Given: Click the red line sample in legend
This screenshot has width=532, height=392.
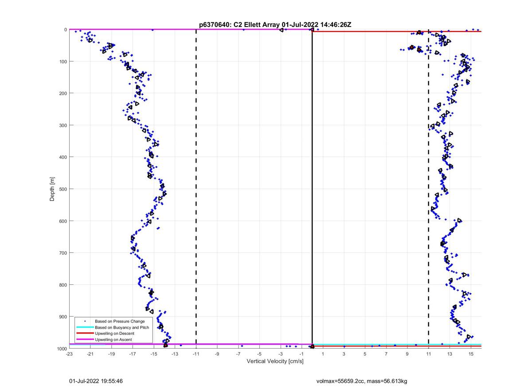Looking at the screenshot, I should pos(85,333).
